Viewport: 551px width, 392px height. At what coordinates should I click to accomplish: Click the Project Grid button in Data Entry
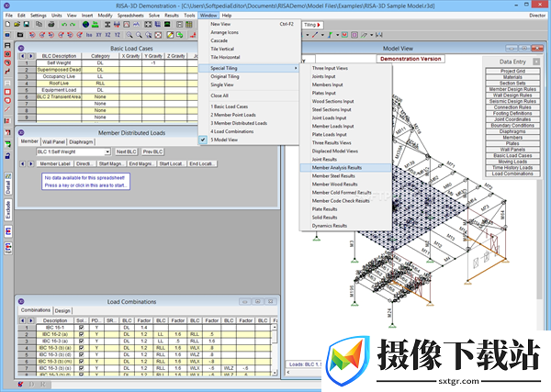point(512,71)
